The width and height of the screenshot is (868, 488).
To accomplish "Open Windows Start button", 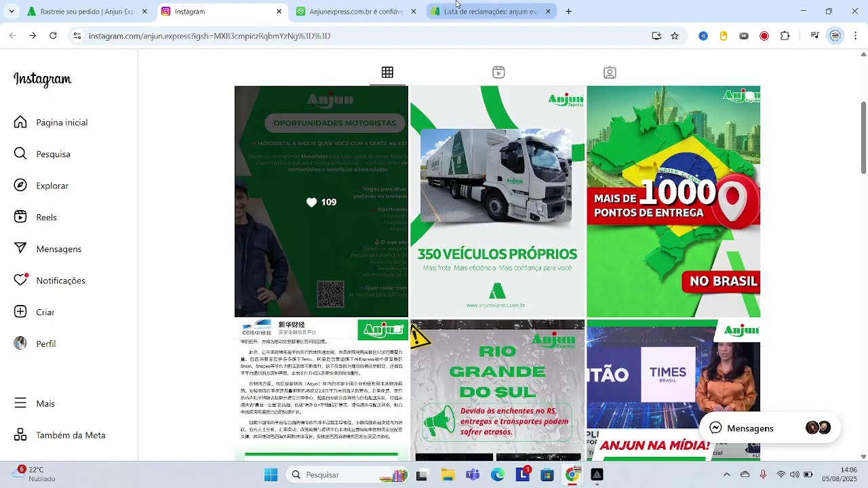I will (x=271, y=474).
